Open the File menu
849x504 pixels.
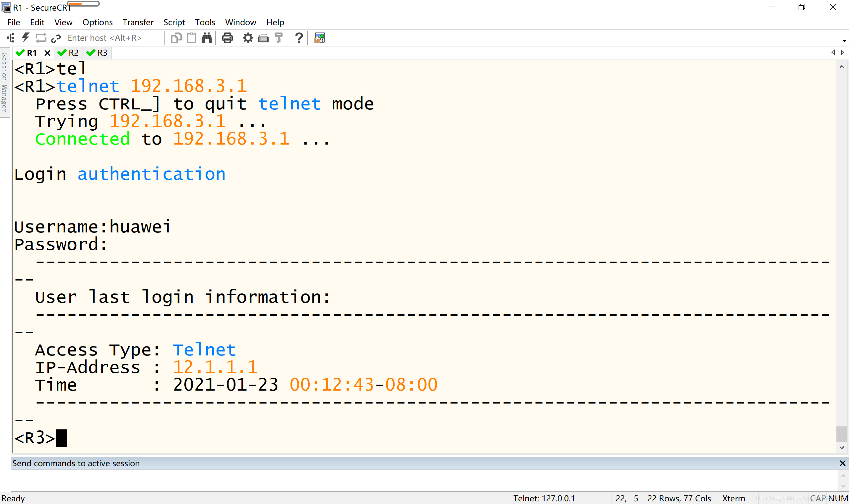pos(14,22)
